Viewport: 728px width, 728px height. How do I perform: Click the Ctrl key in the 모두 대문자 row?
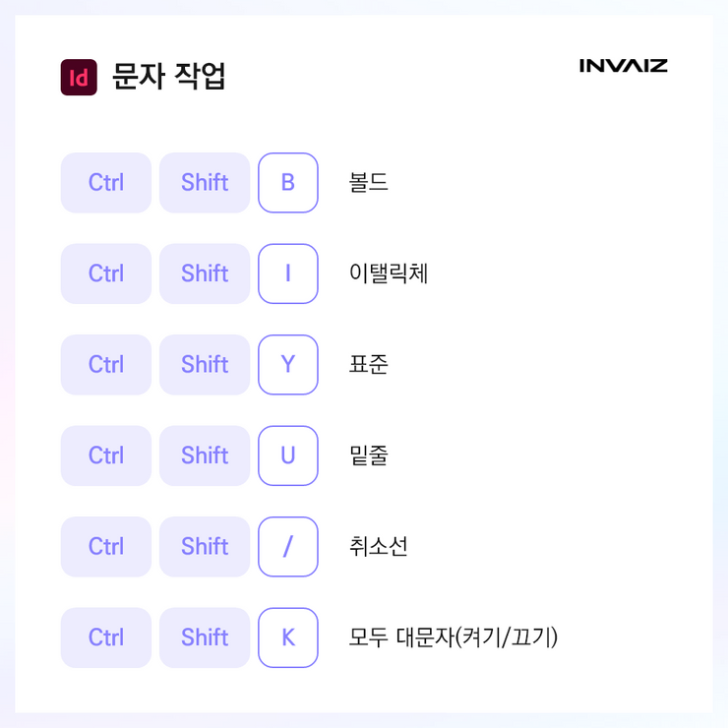coord(106,637)
